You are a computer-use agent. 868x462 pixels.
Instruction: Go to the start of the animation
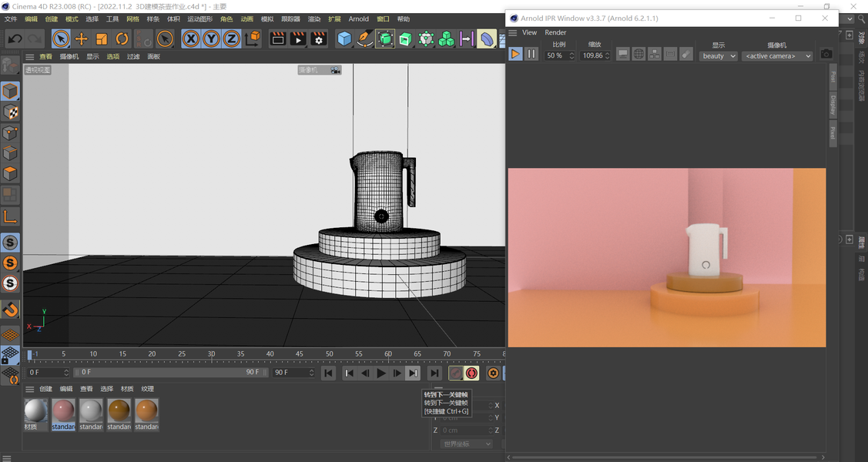pyautogui.click(x=328, y=373)
